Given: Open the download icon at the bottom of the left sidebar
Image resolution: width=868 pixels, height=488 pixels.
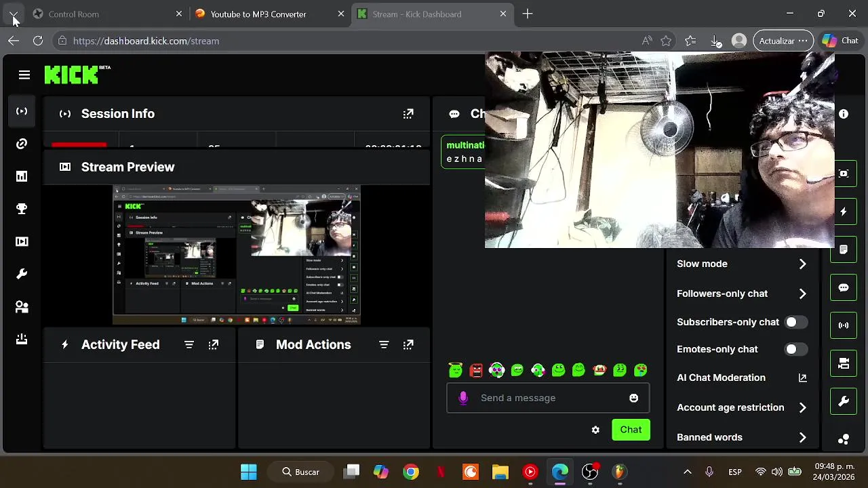Looking at the screenshot, I should (22, 339).
